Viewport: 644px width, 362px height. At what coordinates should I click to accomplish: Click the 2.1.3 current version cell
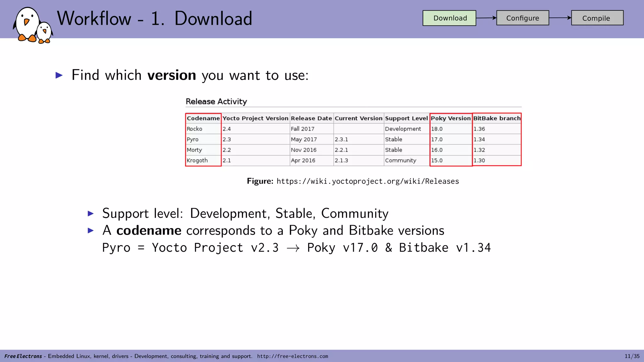(x=358, y=160)
